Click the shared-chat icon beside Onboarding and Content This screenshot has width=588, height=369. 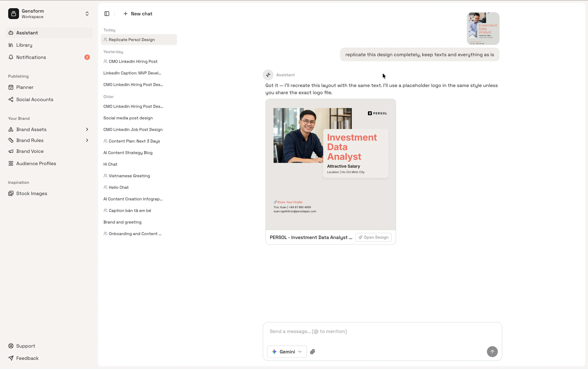105,234
